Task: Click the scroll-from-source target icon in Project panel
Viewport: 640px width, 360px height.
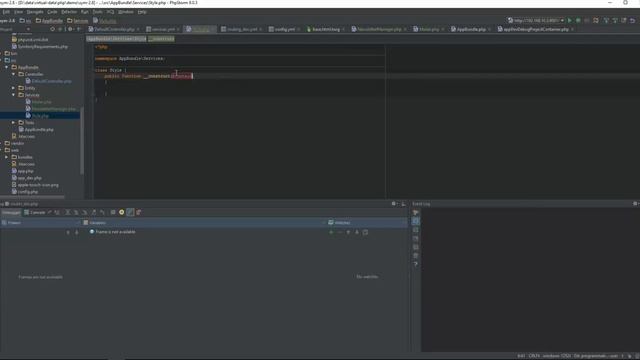Action: click(x=52, y=29)
